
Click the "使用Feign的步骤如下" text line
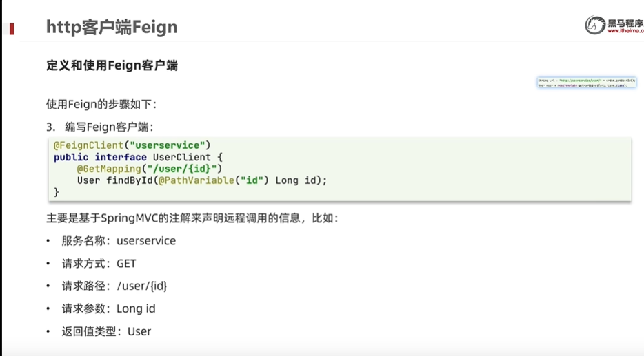(101, 105)
